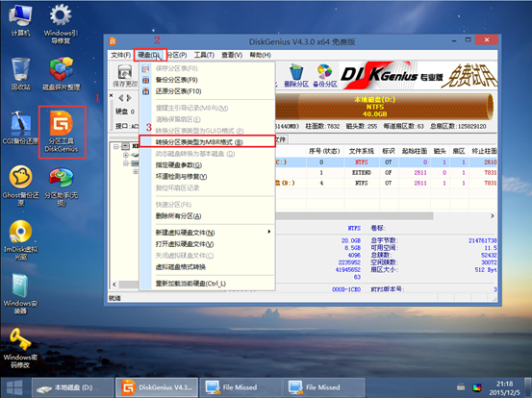
Task: Open the 计算机 desktop icon
Action: 20,20
